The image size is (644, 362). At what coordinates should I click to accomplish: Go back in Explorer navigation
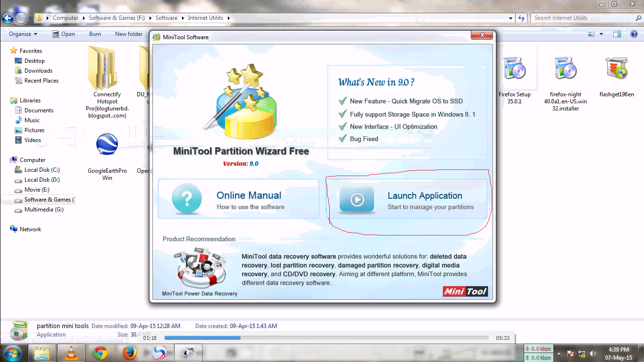pos(8,18)
